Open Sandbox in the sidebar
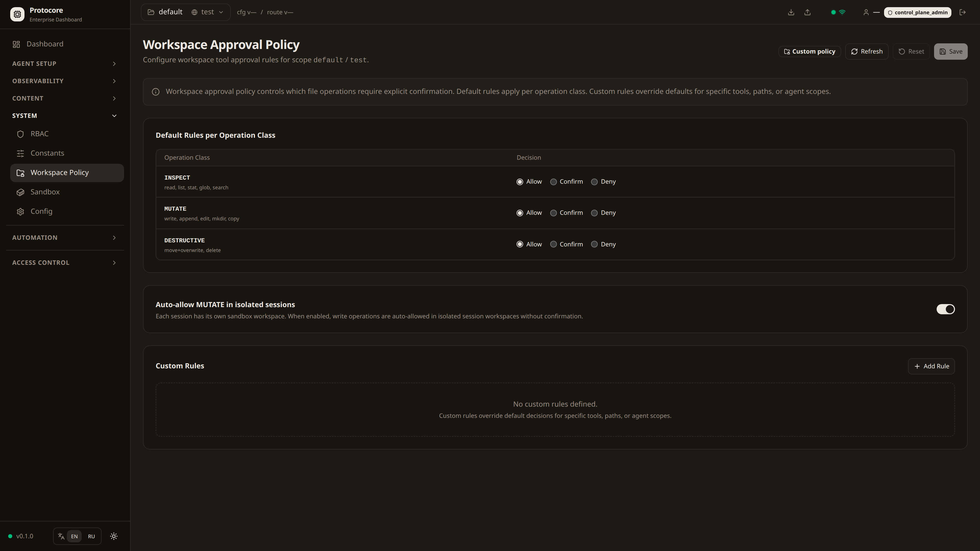The width and height of the screenshot is (980, 551). pos(45,192)
